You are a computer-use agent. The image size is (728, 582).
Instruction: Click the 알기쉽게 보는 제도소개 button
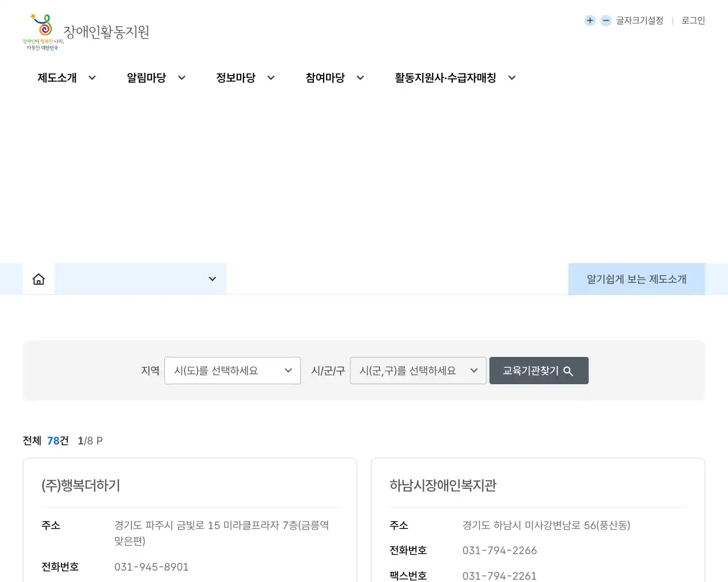point(636,278)
